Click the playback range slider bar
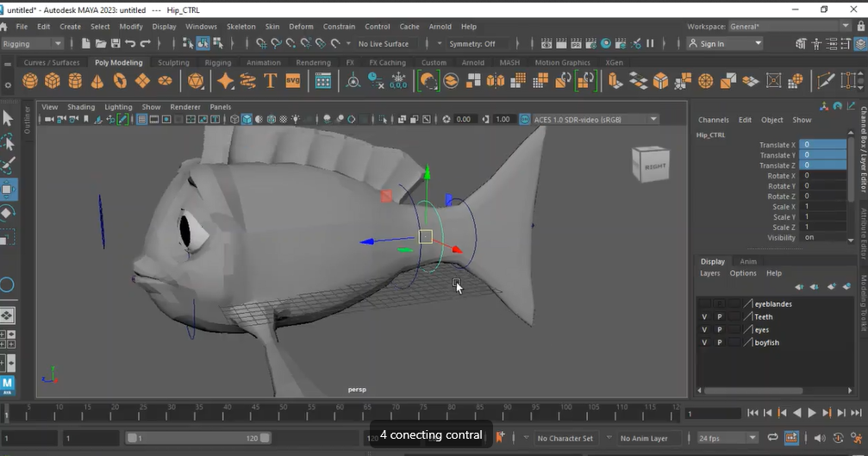 point(198,438)
